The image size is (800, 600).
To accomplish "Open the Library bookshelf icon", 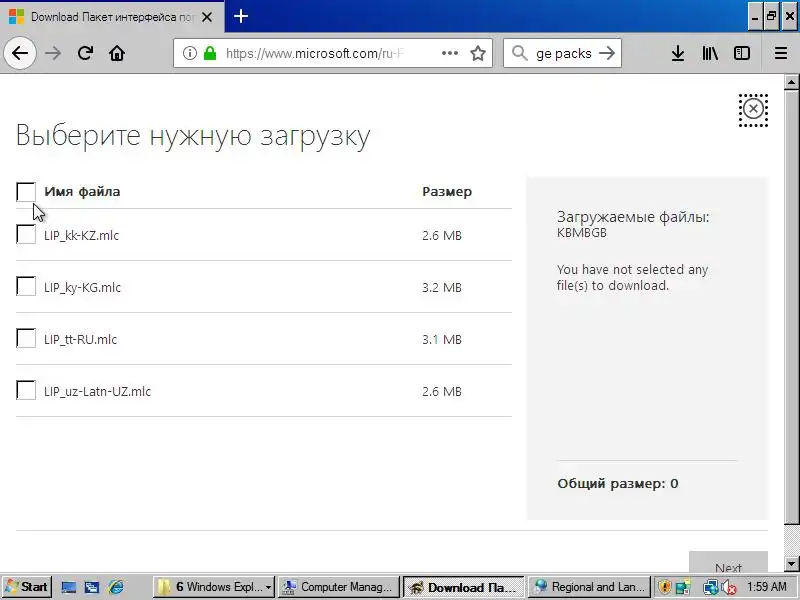I will (x=710, y=53).
